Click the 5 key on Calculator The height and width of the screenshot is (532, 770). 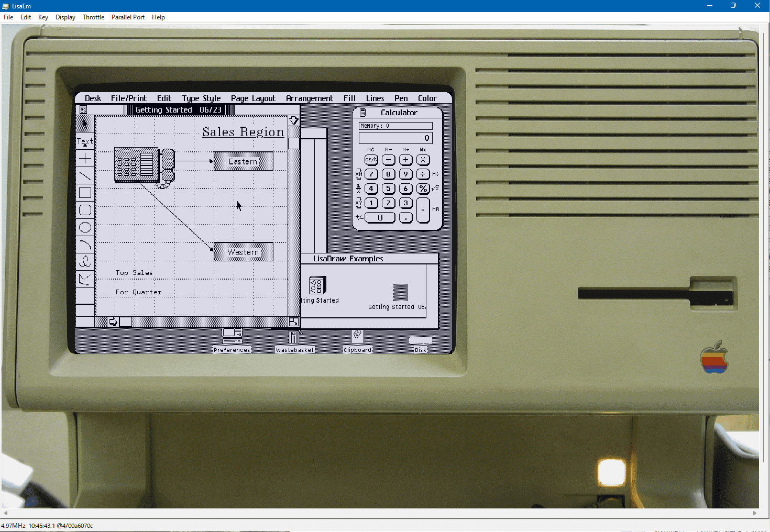[x=389, y=189]
